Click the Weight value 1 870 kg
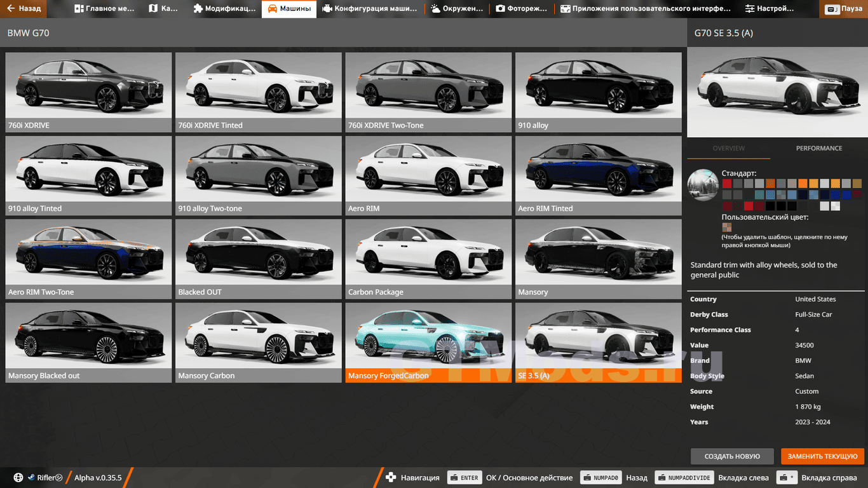 [x=808, y=407]
